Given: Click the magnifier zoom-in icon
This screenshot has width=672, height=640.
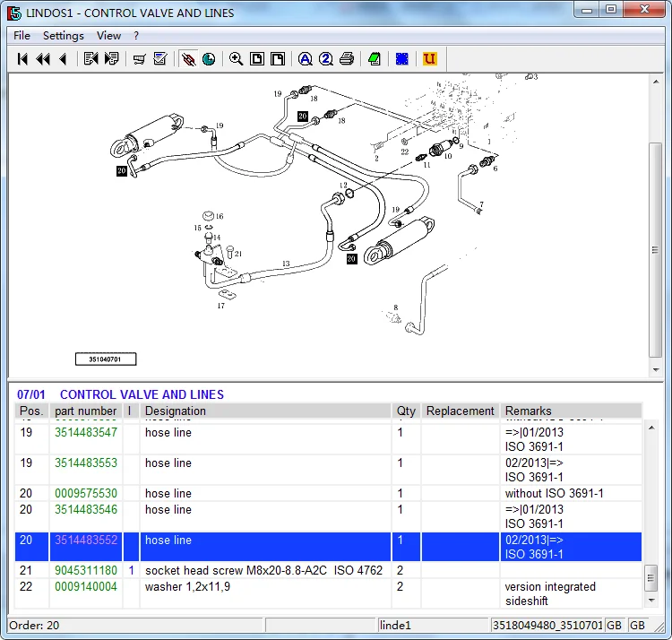Looking at the screenshot, I should pyautogui.click(x=236, y=59).
